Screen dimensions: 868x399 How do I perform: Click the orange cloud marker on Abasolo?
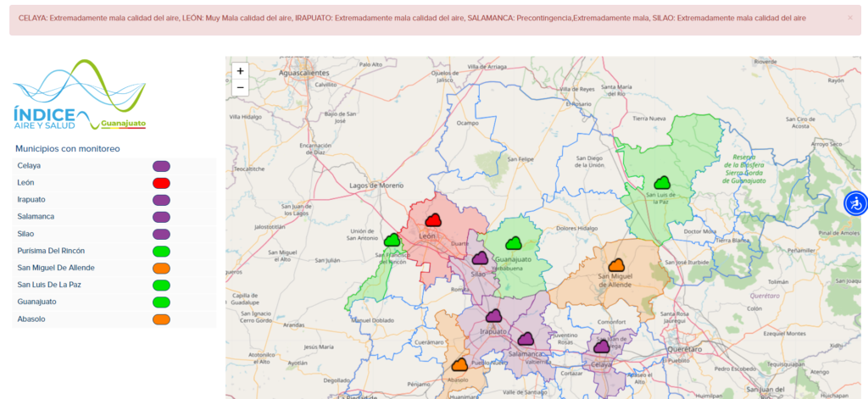coord(459,364)
